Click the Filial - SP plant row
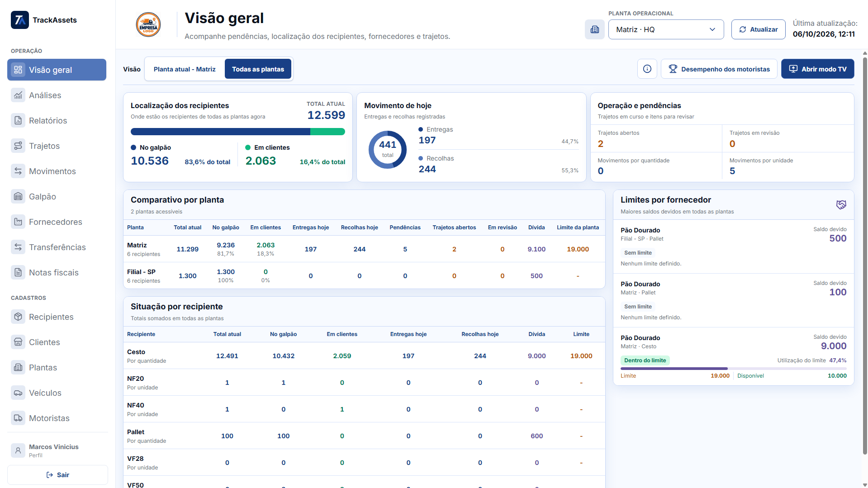Image resolution: width=868 pixels, height=488 pixels. 364,276
